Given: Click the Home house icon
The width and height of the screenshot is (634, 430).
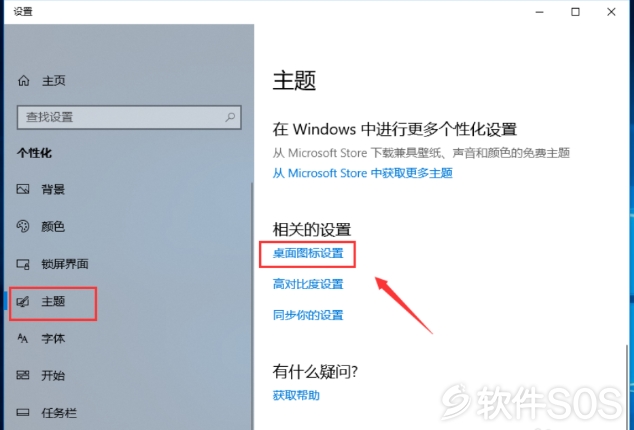Looking at the screenshot, I should [23, 80].
